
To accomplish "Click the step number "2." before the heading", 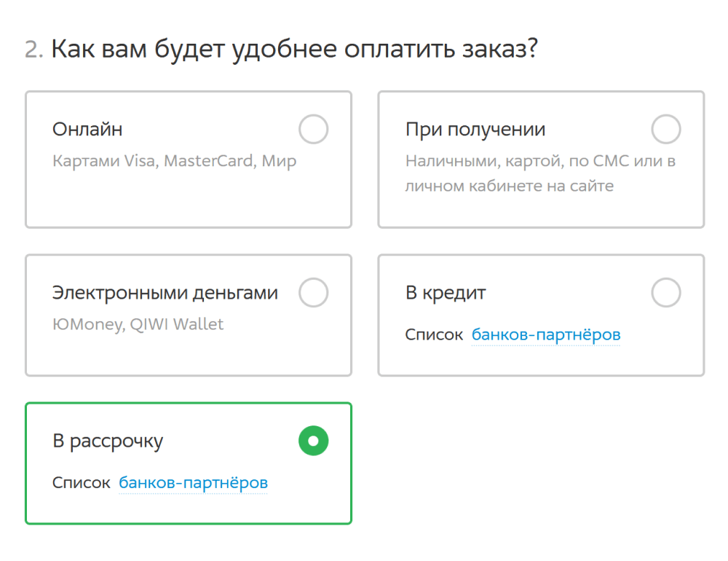I will click(x=34, y=50).
